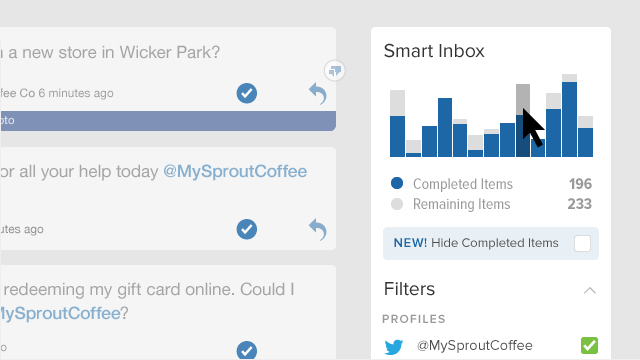The image size is (640, 360).
Task: Click the Smart Inbox heading
Action: tap(434, 51)
